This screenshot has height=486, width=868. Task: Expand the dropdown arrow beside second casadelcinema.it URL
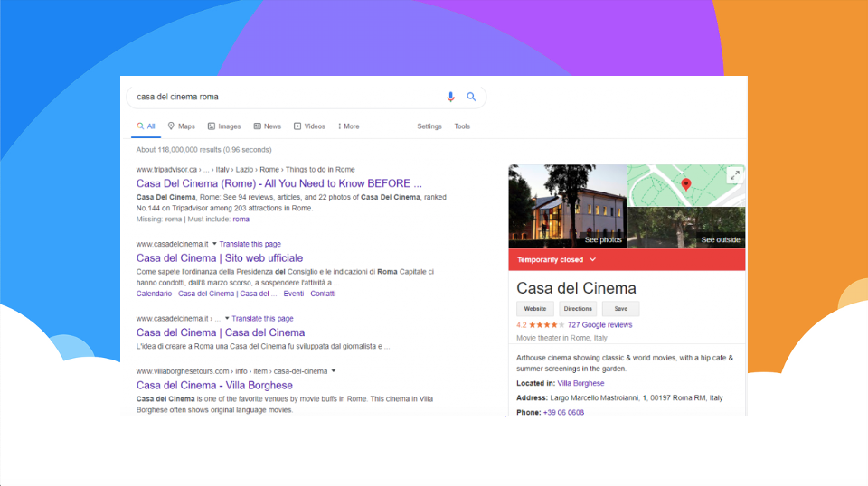point(227,319)
